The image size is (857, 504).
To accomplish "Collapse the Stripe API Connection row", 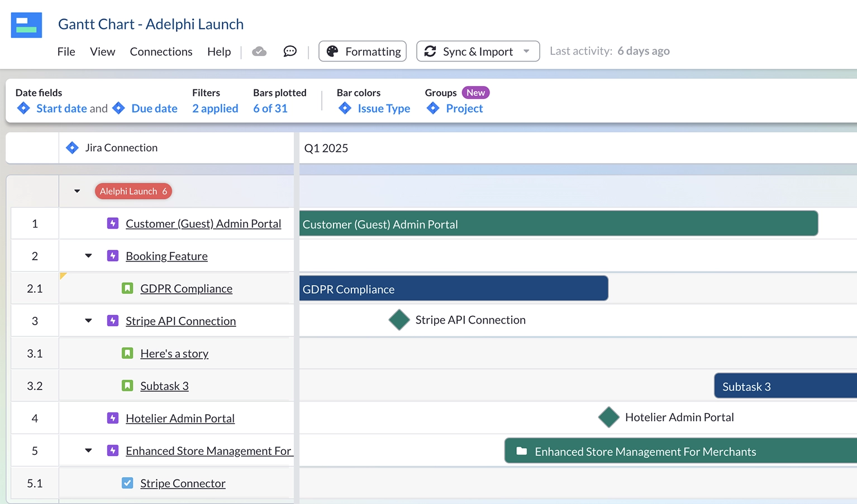I will (88, 321).
